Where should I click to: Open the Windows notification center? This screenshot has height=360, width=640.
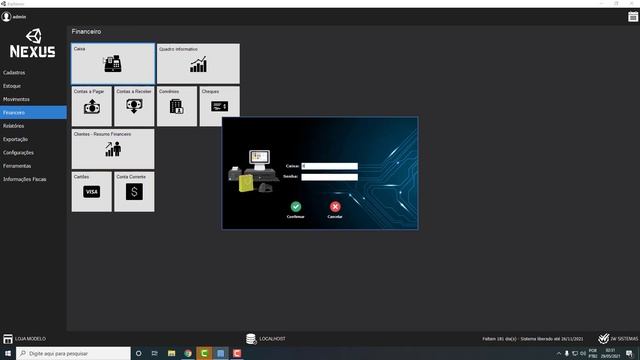(629, 353)
